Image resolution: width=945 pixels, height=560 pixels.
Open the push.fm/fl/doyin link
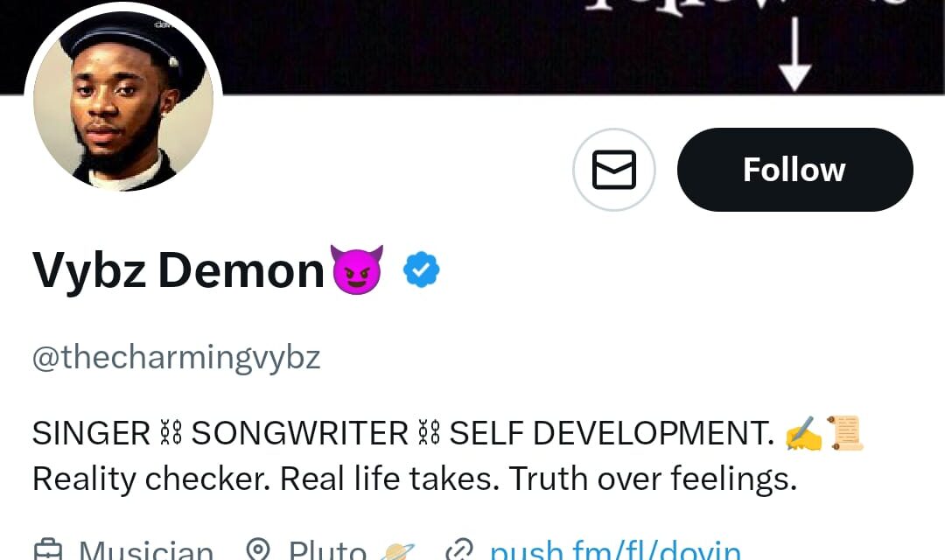(614, 550)
